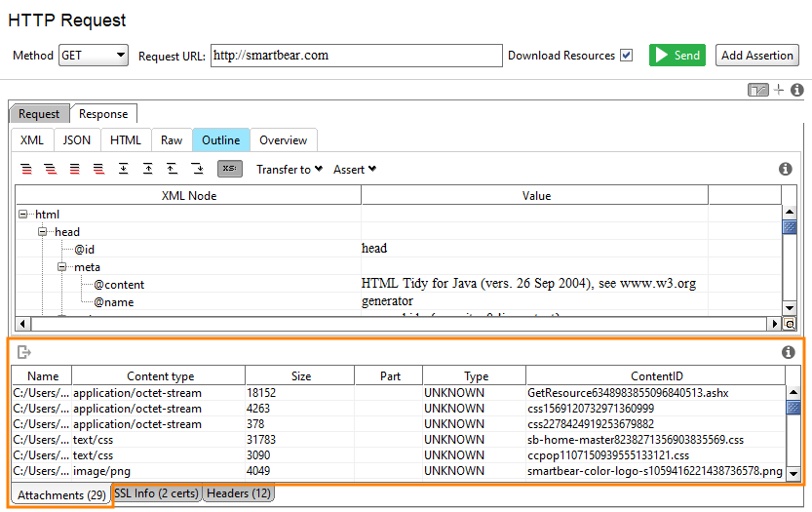The height and width of the screenshot is (512, 812).
Task: Open the SSL Info (2 certs) tab
Action: click(x=156, y=493)
